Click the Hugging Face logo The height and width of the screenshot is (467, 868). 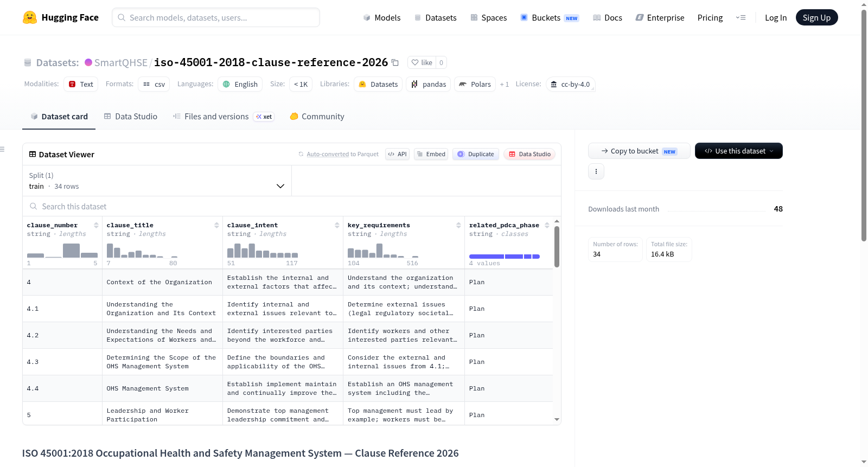[x=60, y=17]
